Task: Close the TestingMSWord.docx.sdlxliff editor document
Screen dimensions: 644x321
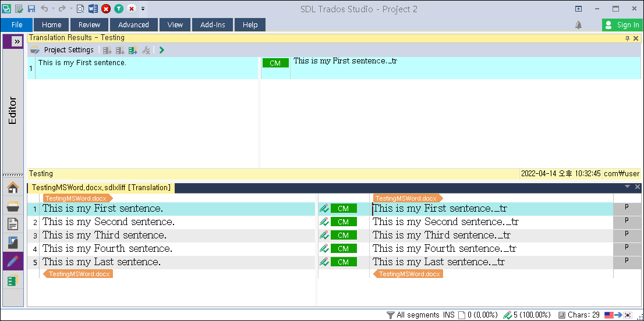Action: point(638,187)
